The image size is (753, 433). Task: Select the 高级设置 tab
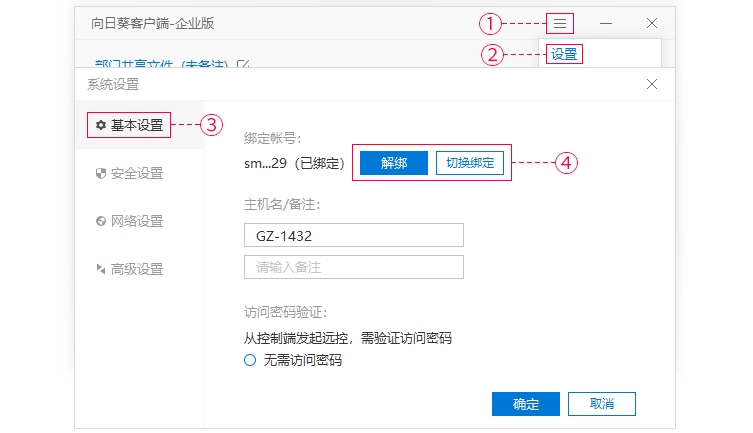128,269
